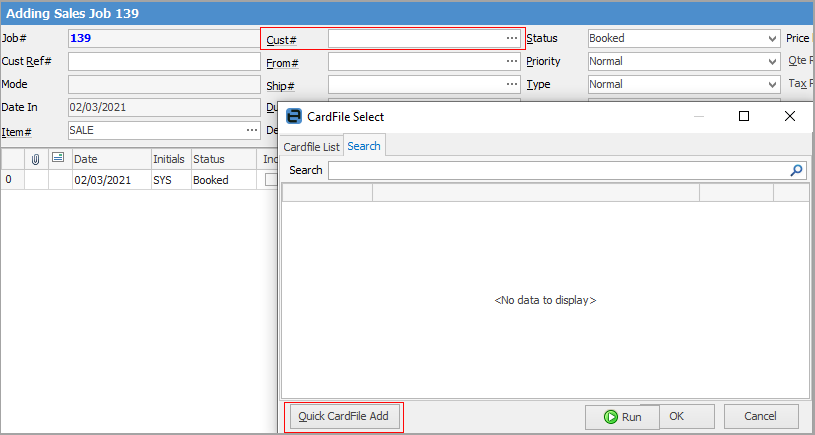Open the Ship# lookup ellipsis button
The width and height of the screenshot is (815, 435).
(x=511, y=85)
